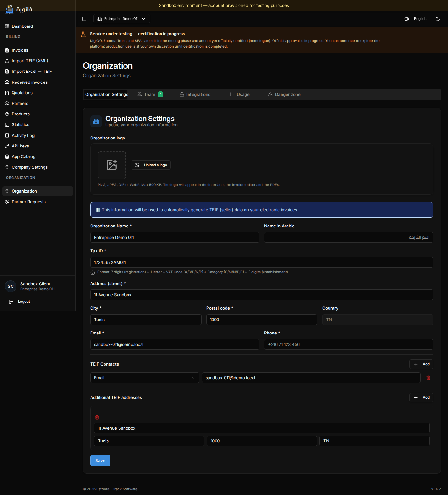This screenshot has width=448, height=495.
Task: Click the City input with Tunis
Action: (x=146, y=320)
